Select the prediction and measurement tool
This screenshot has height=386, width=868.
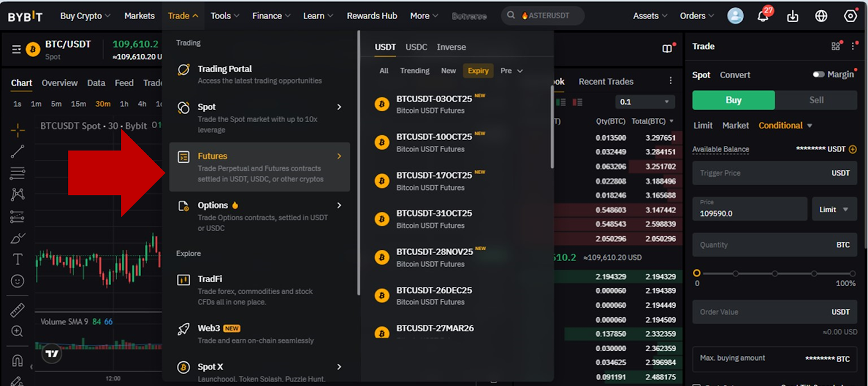click(x=17, y=217)
